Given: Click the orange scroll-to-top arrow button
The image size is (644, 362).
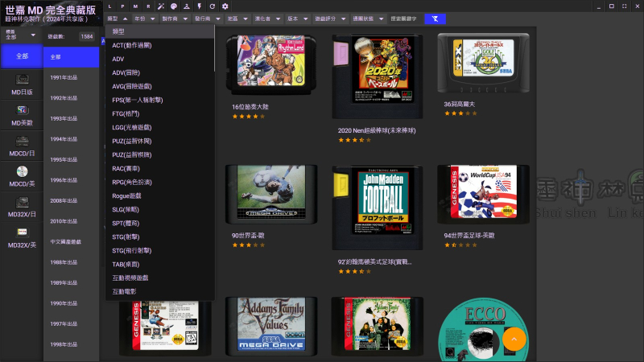Looking at the screenshot, I should click(x=514, y=339).
